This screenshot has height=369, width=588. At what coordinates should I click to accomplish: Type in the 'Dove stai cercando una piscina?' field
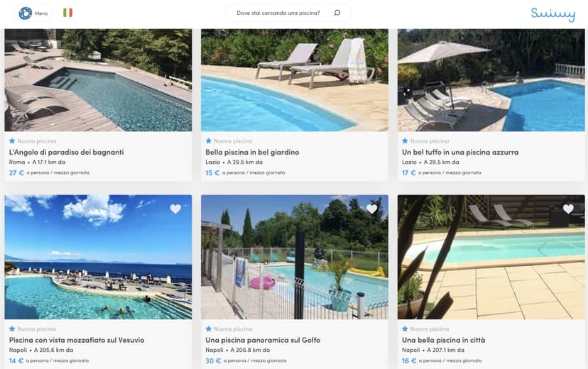coord(278,13)
